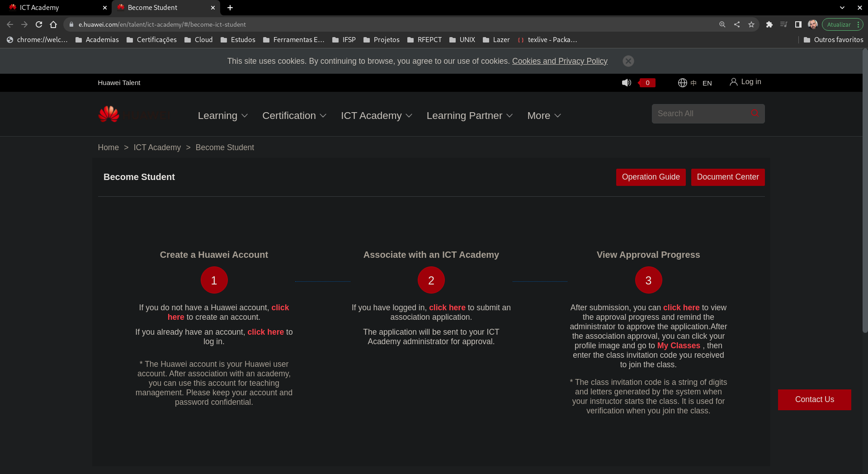Open the Cookies and Privacy Policy link
868x474 pixels.
[559, 61]
